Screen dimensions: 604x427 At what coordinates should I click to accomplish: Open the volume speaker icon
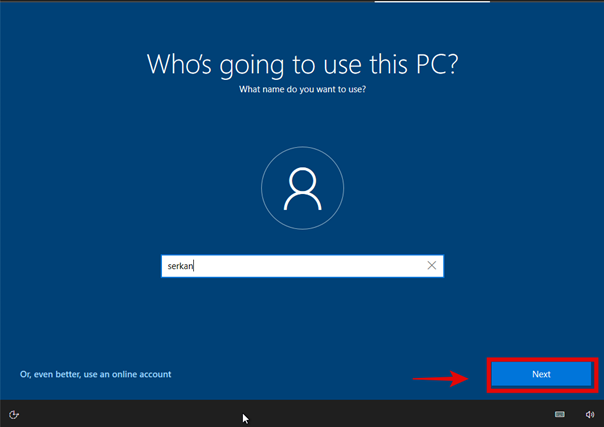(x=590, y=414)
